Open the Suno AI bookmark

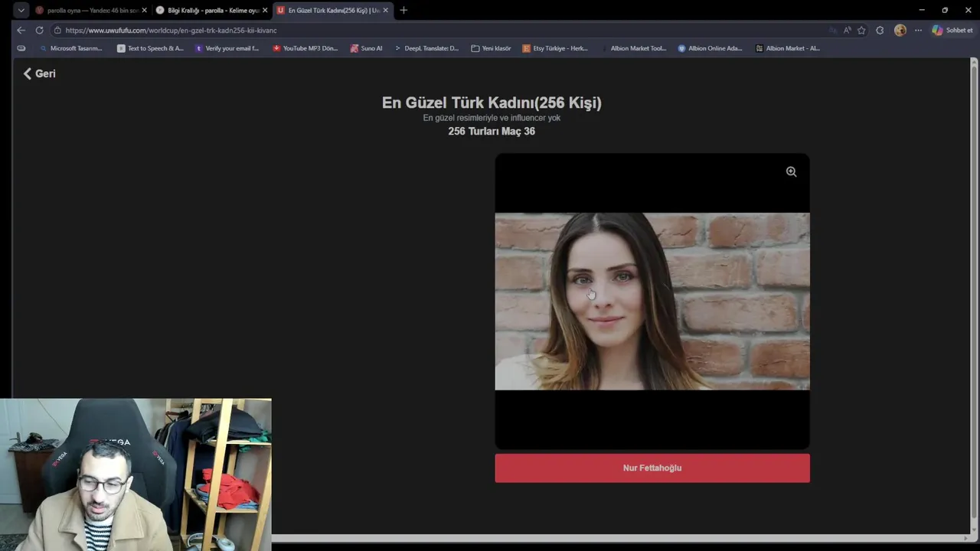click(x=366, y=48)
